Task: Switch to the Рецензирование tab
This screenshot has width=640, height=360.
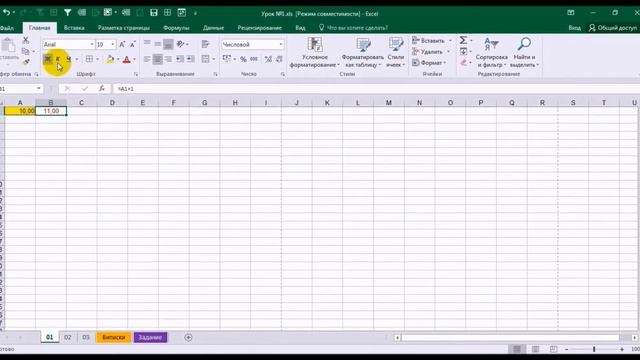Action: 260,28
